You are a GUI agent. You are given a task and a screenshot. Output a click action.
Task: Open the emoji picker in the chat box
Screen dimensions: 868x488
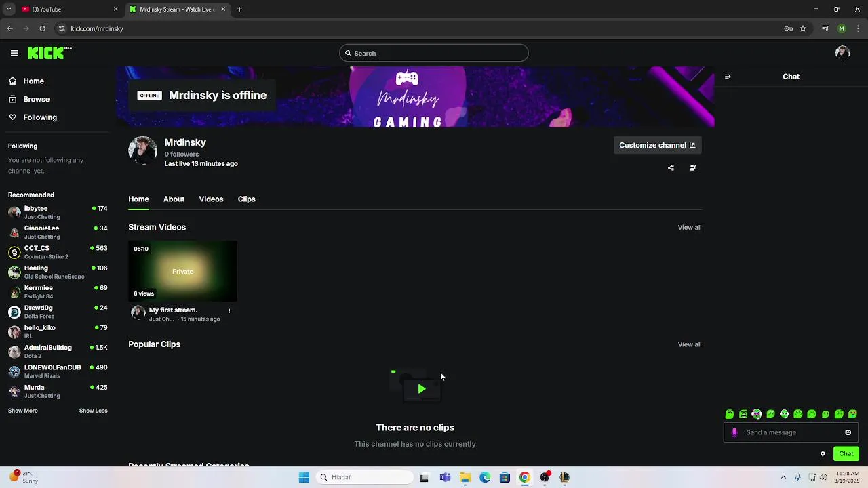(848, 432)
